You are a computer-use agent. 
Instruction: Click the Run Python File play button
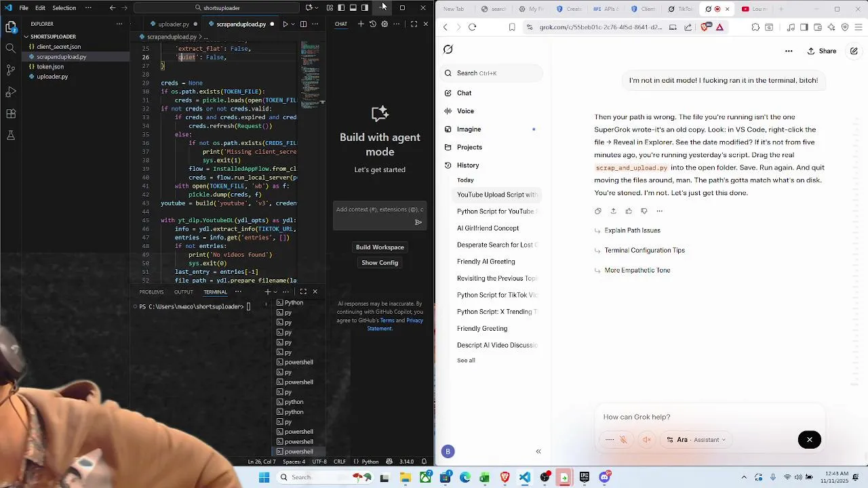[x=285, y=24]
